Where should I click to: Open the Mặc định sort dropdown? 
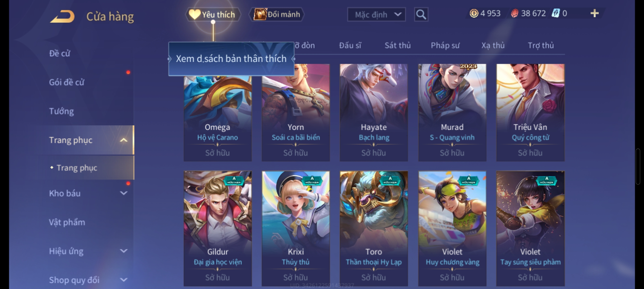[x=376, y=14]
